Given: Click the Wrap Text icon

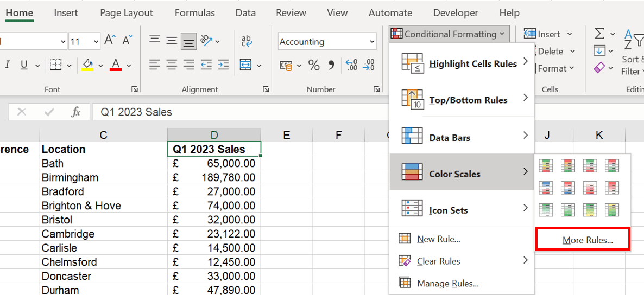Looking at the screenshot, I should tap(247, 41).
